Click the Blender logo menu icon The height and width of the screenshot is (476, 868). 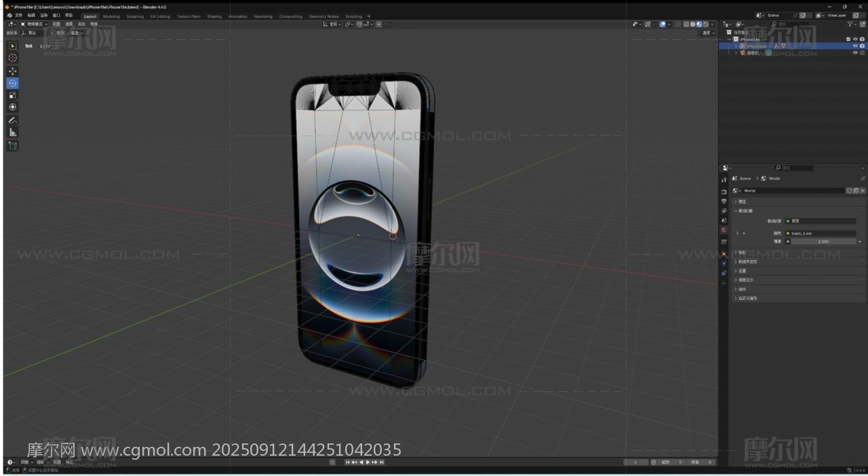8,16
